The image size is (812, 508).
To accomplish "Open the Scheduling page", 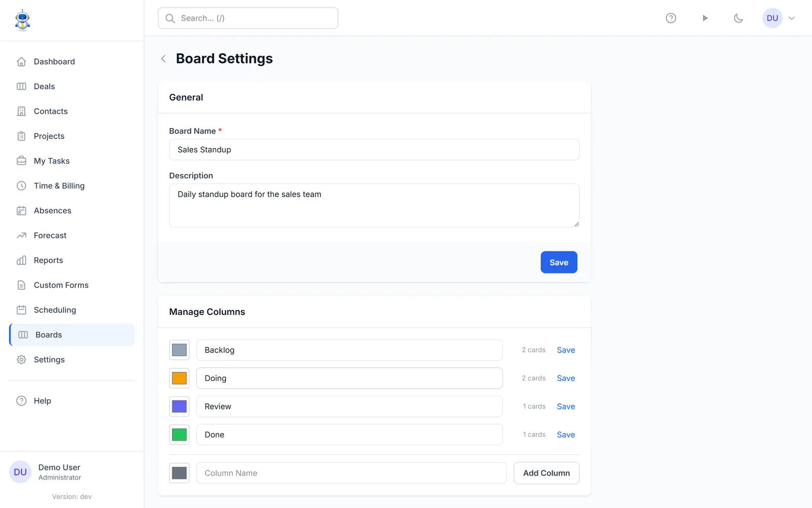I will pyautogui.click(x=72, y=310).
